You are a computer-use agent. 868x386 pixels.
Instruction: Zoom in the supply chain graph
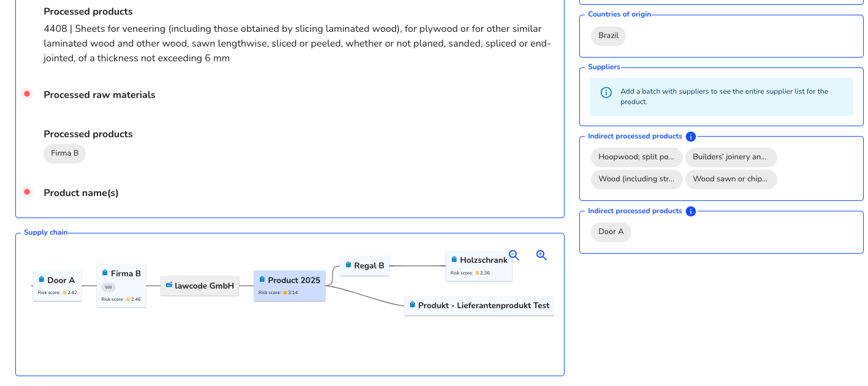(x=541, y=255)
